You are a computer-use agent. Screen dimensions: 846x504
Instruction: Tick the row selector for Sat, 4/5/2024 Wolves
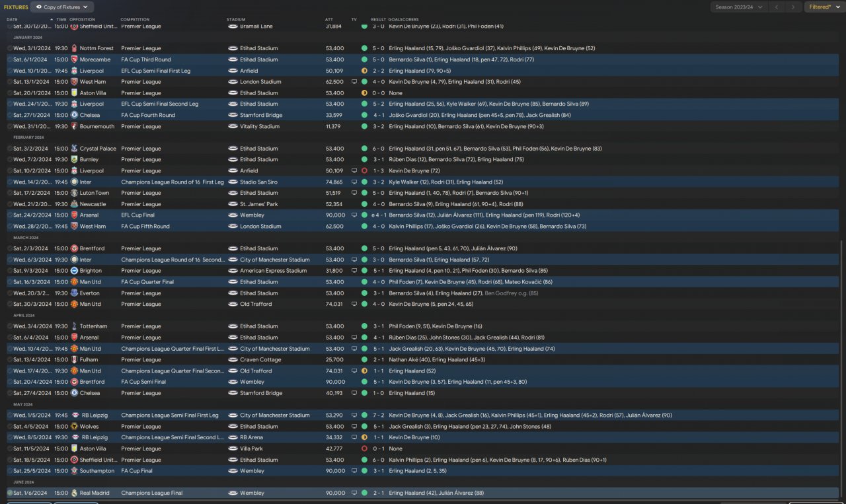point(9,427)
